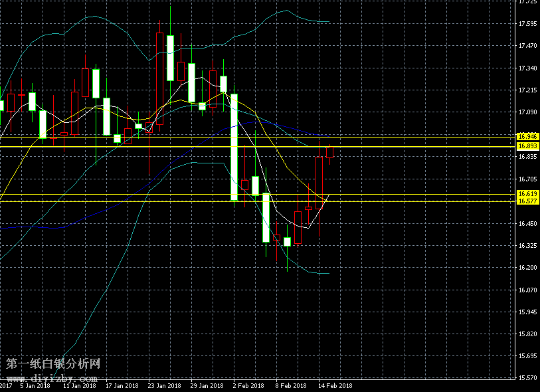Select the 11 Jan 2018 date label

79,385
